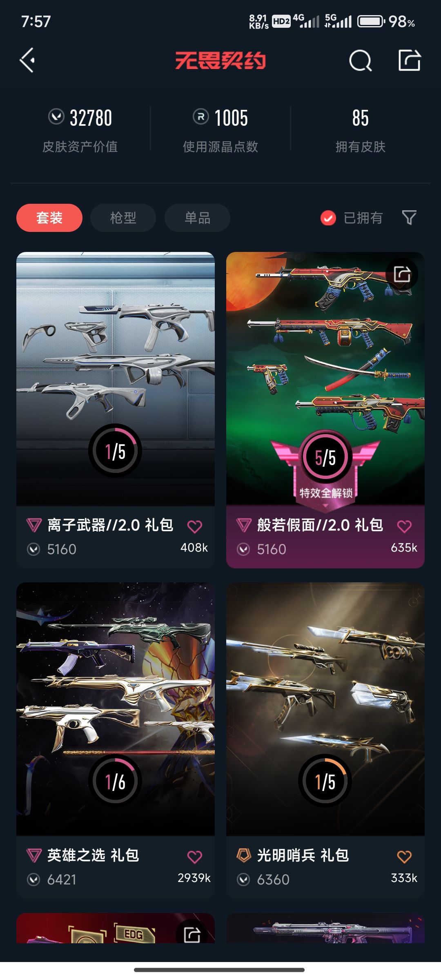Open the 光明哨兵 bundle thumbnail
Viewport: 441px width, 980px height.
[325, 709]
